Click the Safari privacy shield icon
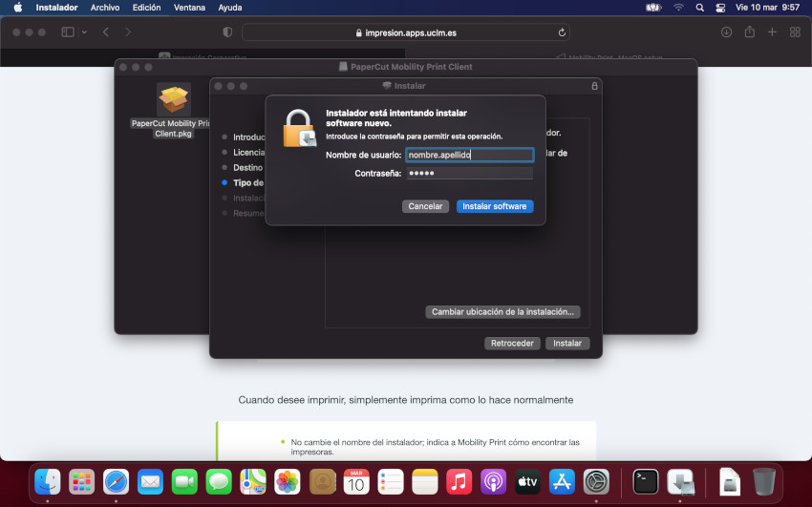 227,32
